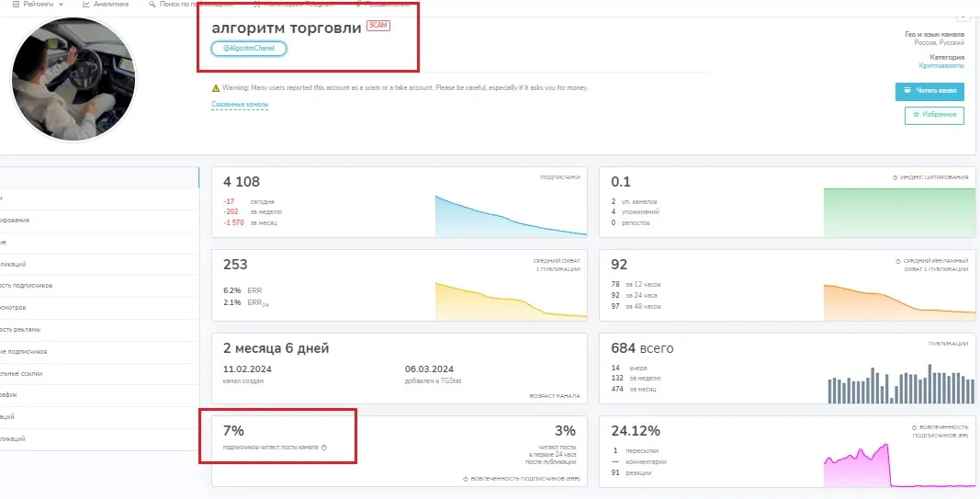Select the просмотров sidebar item
This screenshot has height=499, width=980.
click(x=99, y=308)
